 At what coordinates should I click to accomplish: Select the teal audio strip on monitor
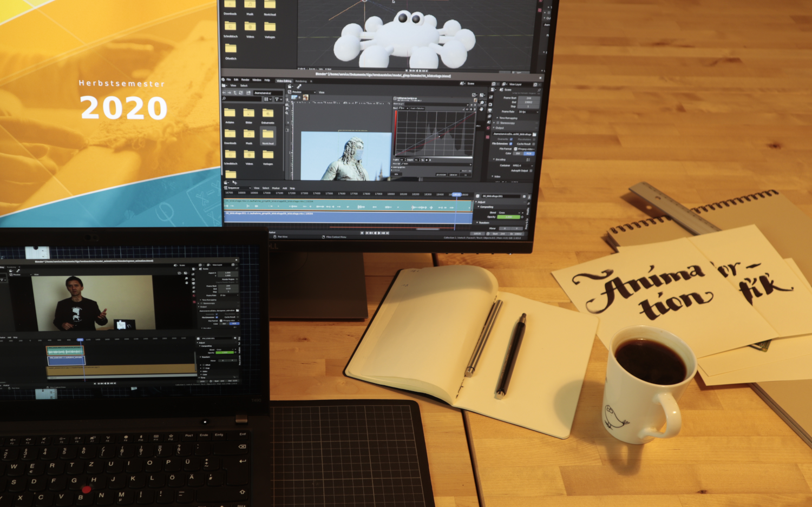348,205
